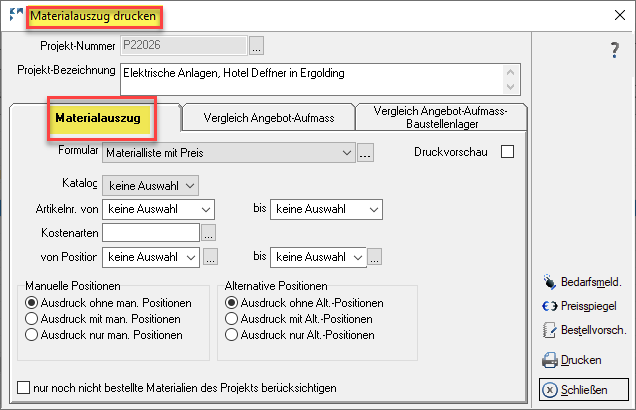
Task: Open the Formular browse ellipsis button
Action: (x=366, y=153)
